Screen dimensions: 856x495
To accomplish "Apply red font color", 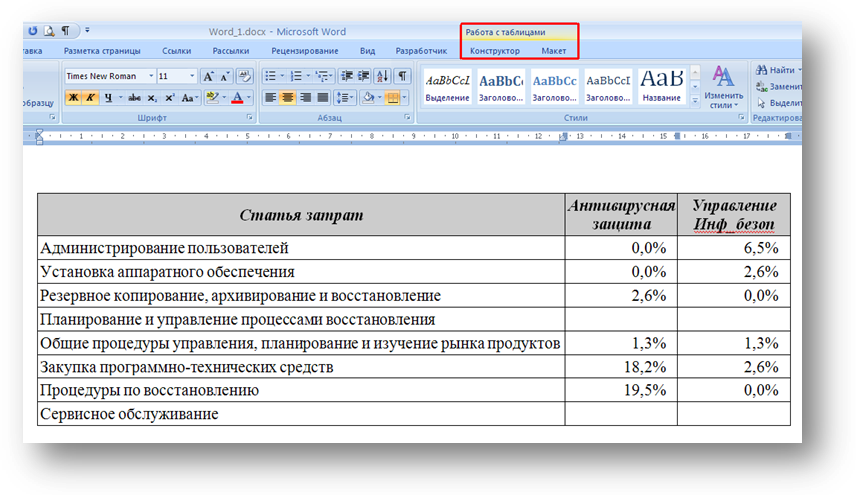I will (x=237, y=98).
